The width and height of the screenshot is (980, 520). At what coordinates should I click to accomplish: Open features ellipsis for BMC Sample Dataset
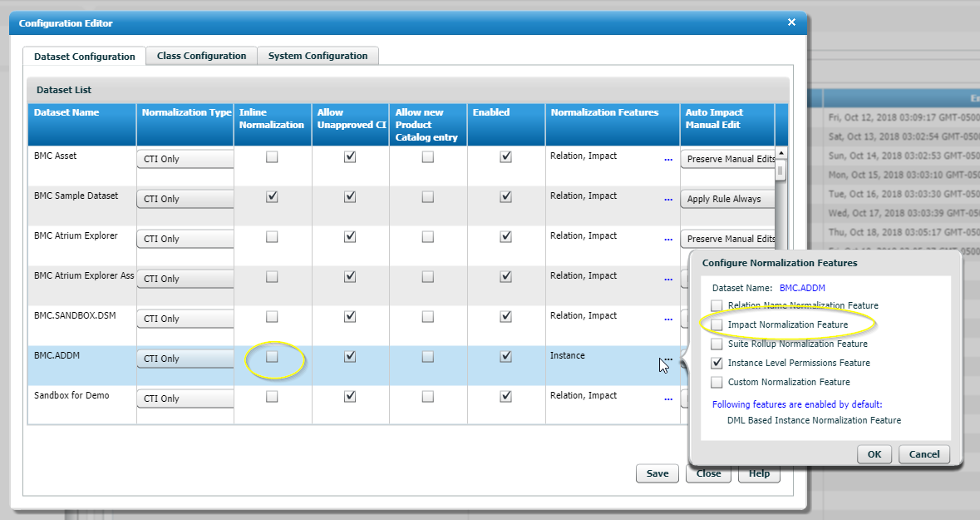668,200
